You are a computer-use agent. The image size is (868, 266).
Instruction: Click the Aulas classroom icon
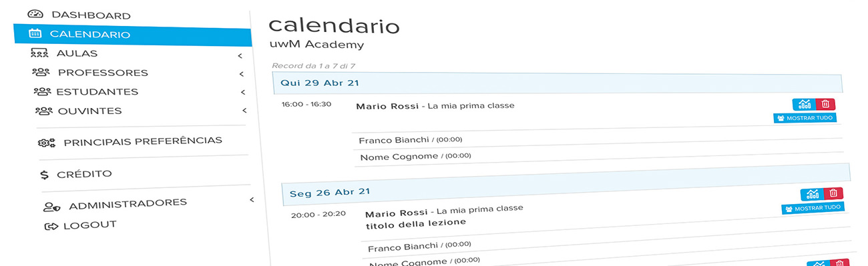click(x=39, y=53)
